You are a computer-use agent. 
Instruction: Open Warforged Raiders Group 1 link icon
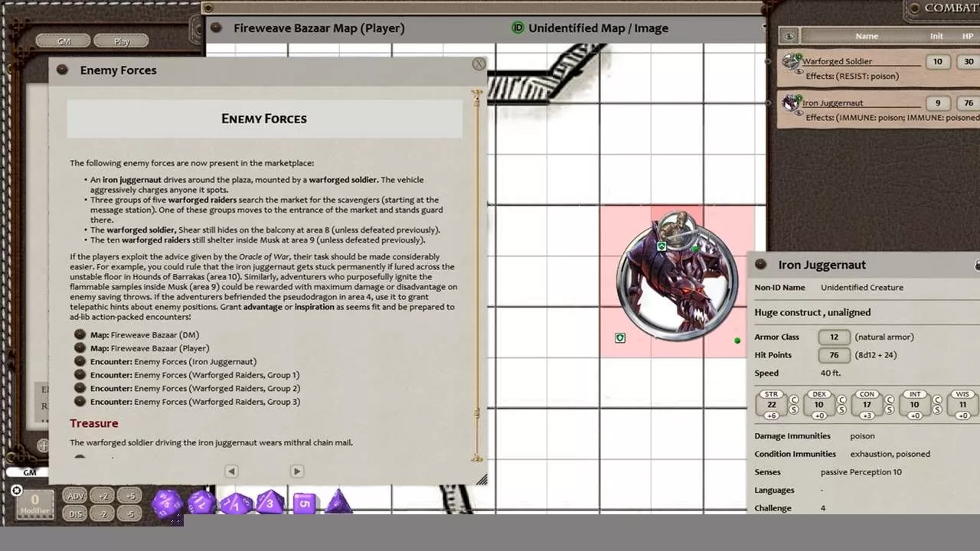[80, 375]
